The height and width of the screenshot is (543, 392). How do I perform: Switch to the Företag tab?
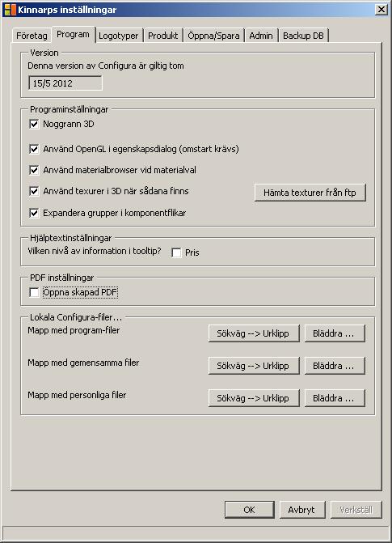click(x=32, y=36)
